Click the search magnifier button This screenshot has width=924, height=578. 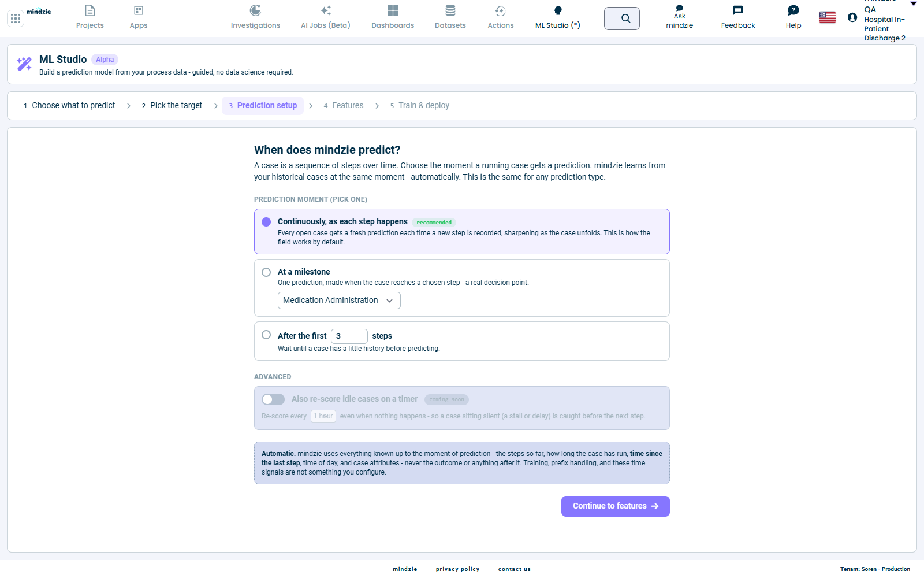pos(622,18)
